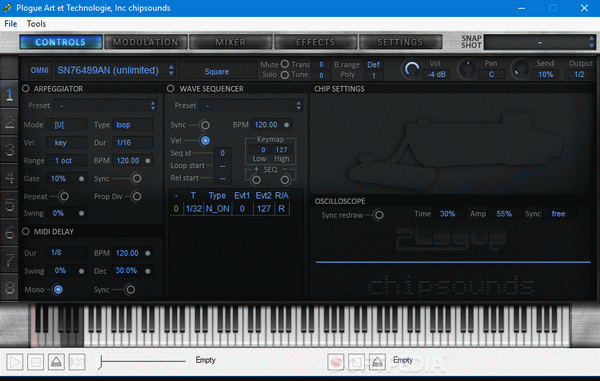The height and width of the screenshot is (381, 600).
Task: Click the red Record button
Action: pyautogui.click(x=336, y=362)
